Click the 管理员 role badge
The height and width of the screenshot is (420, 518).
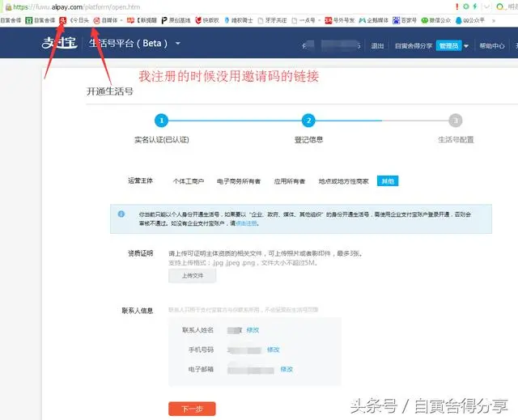448,45
